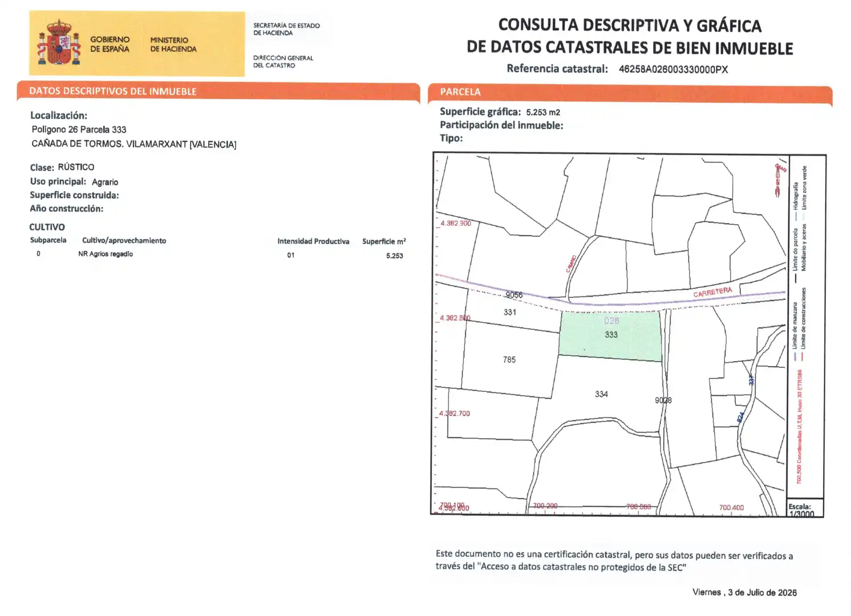Select 'DIRECCIÓN GENERAL DEL CATASTRO' text

point(283,62)
